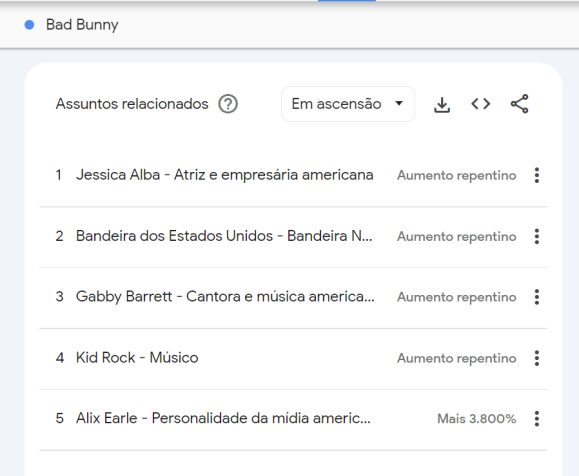Image resolution: width=579 pixels, height=476 pixels.
Task: Share the related topics card
Action: click(x=520, y=104)
